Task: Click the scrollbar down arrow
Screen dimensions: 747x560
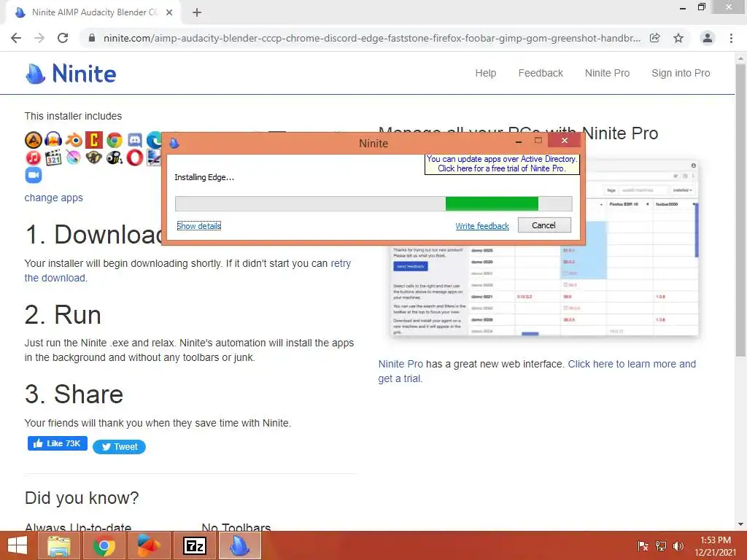Action: 740,524
